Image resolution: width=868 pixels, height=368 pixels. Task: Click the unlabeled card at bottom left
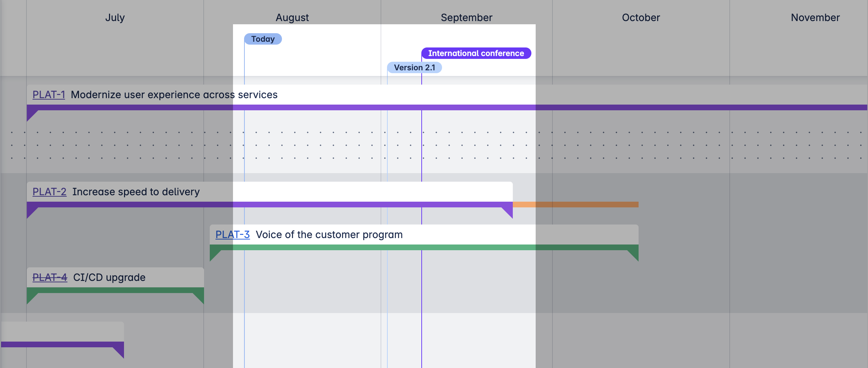tap(63, 332)
